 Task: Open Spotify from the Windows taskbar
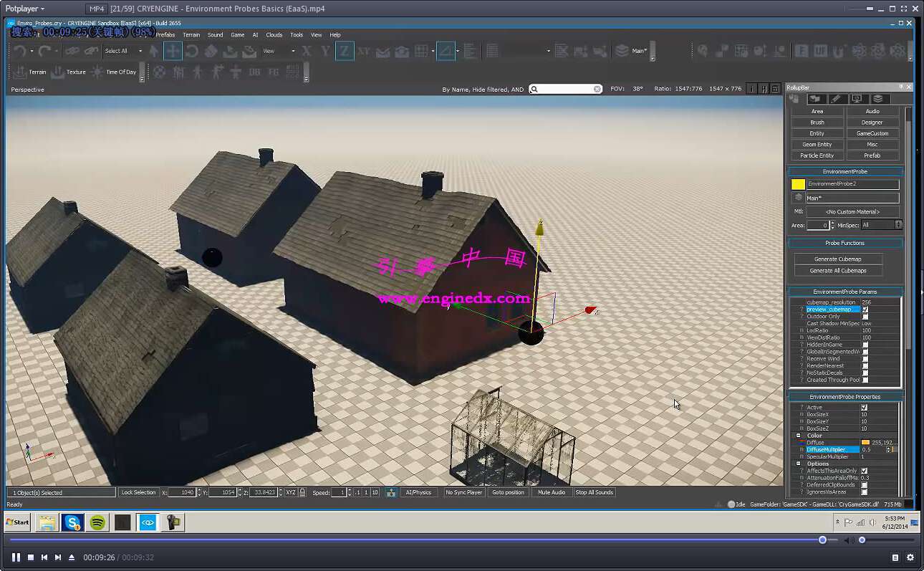click(98, 523)
